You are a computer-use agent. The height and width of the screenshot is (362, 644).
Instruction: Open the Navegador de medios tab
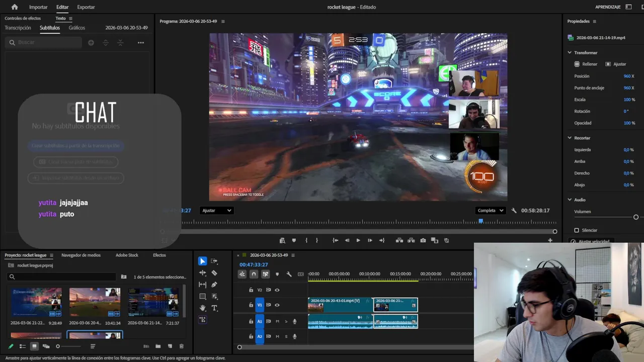81,255
